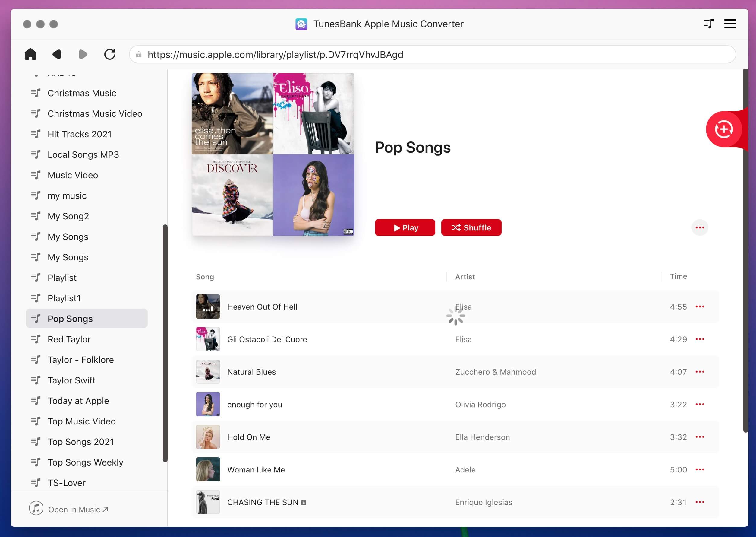Open more options for Gli Ostacoli Del Cuore

(700, 339)
